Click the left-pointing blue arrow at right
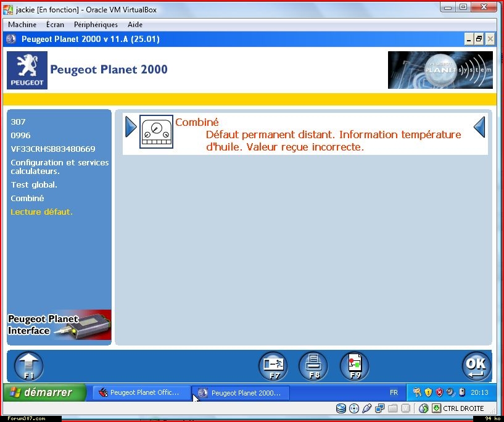The image size is (504, 422). coord(479,127)
